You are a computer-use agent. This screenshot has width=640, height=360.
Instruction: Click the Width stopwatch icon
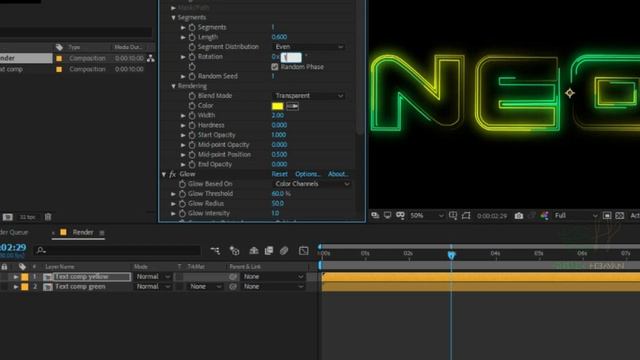coord(192,116)
